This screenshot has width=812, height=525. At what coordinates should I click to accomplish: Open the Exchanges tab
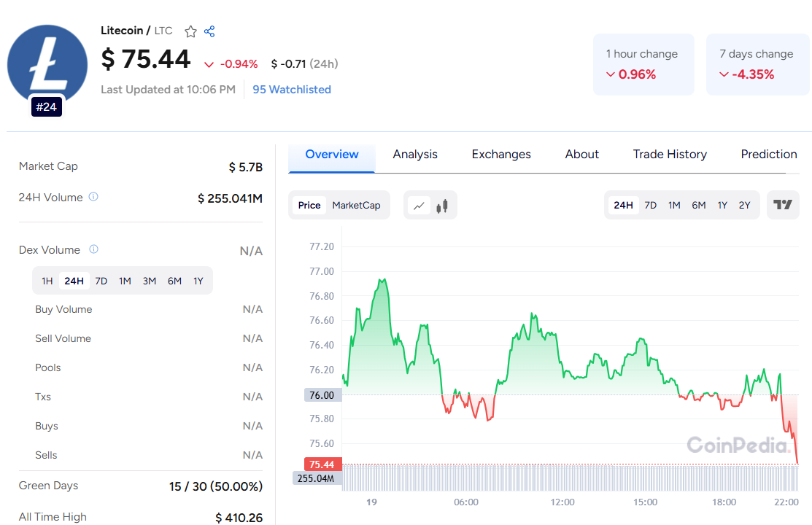(x=501, y=155)
